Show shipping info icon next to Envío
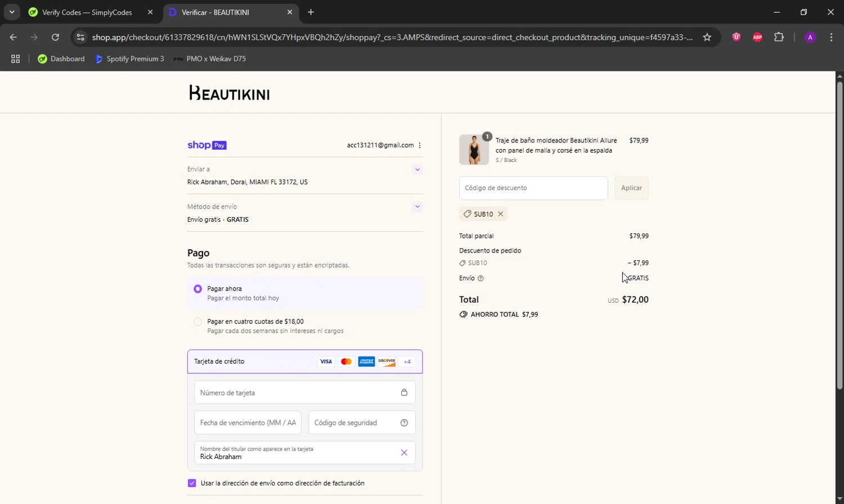Image resolution: width=844 pixels, height=504 pixels. click(481, 278)
